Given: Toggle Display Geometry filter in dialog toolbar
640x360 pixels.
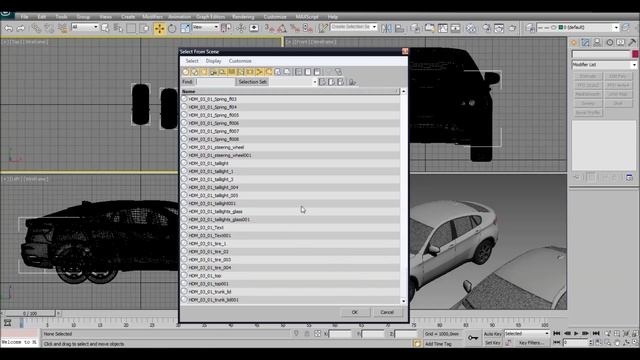Looking at the screenshot, I should pos(186,72).
